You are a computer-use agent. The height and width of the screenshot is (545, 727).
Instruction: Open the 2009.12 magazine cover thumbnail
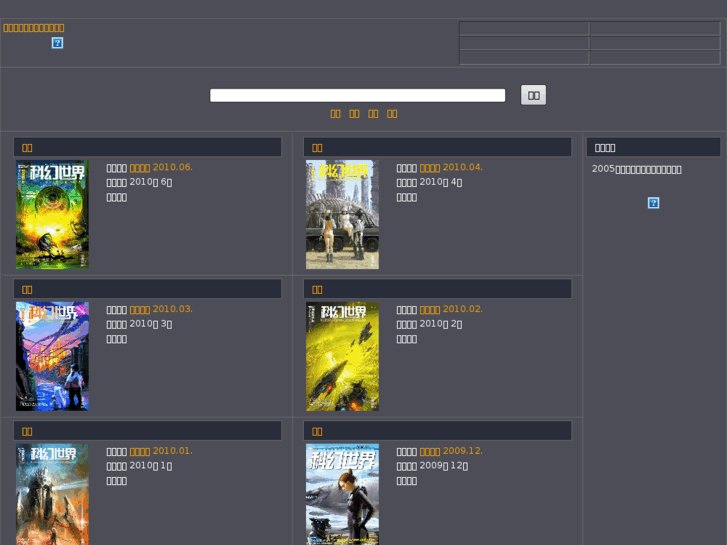point(342,494)
